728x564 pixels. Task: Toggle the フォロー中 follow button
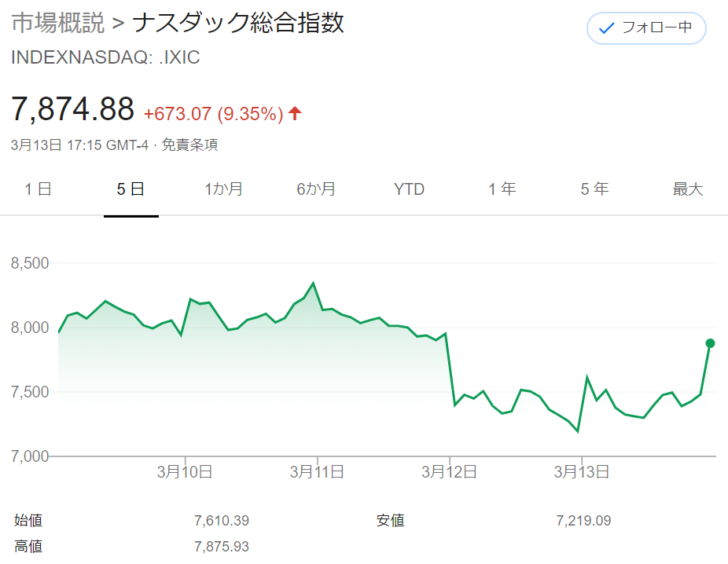point(646,28)
